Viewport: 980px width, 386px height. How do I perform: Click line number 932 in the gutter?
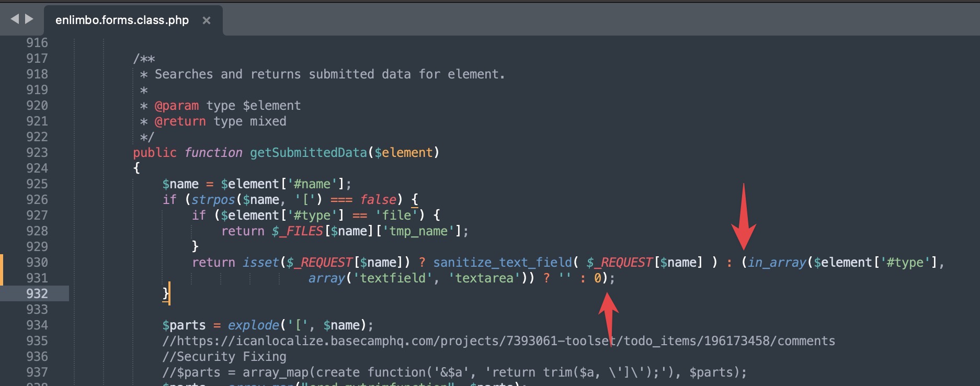[x=37, y=294]
